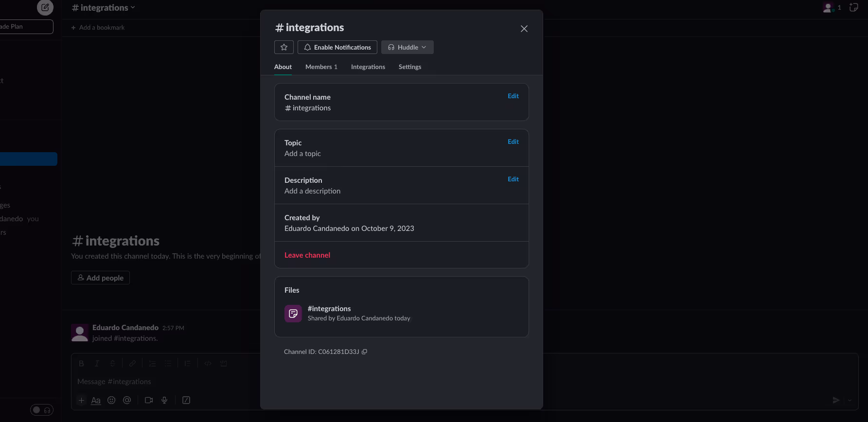Open the canvas icon in channel header
The width and height of the screenshot is (868, 422).
853,7
